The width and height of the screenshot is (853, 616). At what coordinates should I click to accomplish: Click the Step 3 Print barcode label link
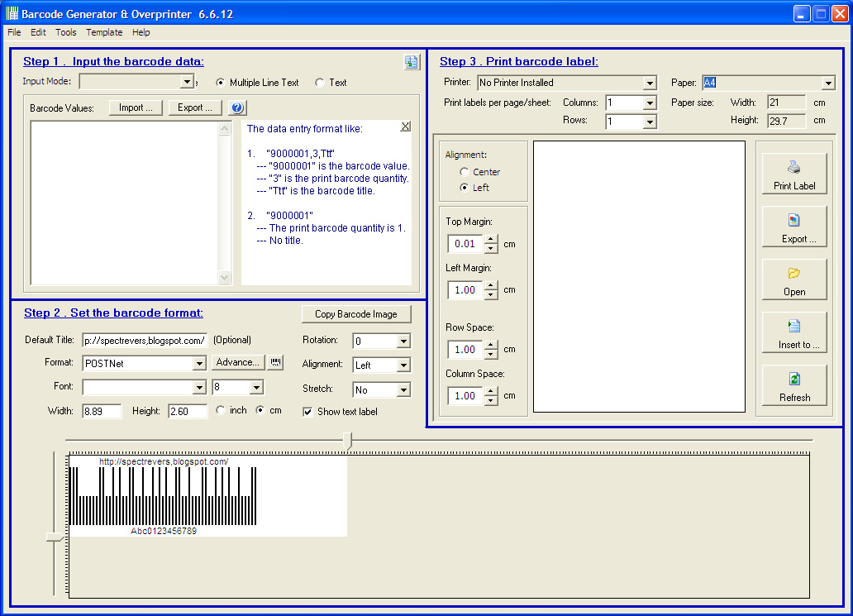coord(519,61)
